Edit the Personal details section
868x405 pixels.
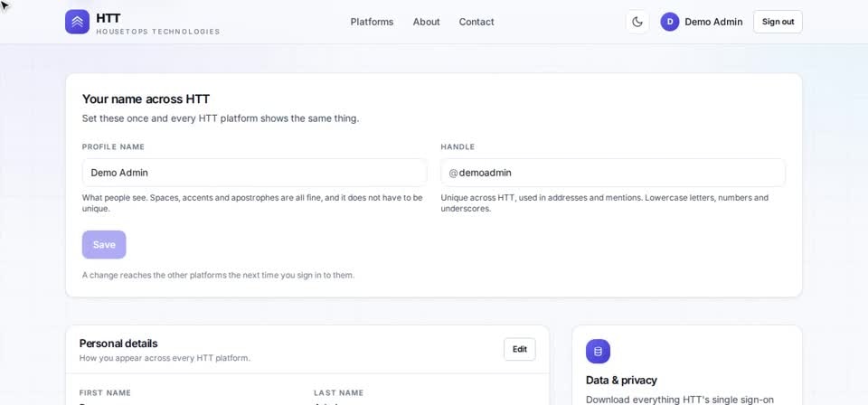coord(520,349)
